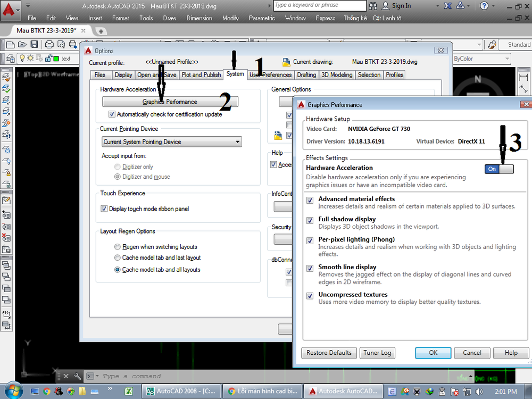Uncheck Full shadow display
This screenshot has width=532, height=399.
(310, 221)
